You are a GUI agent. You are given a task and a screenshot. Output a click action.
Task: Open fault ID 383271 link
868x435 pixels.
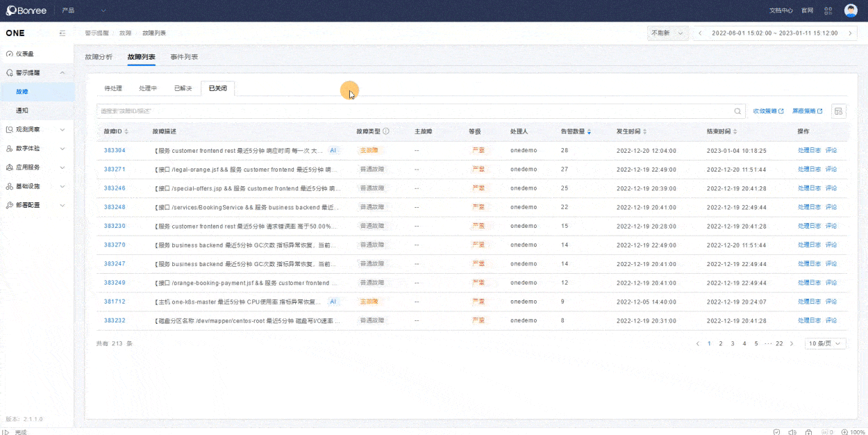click(x=115, y=170)
